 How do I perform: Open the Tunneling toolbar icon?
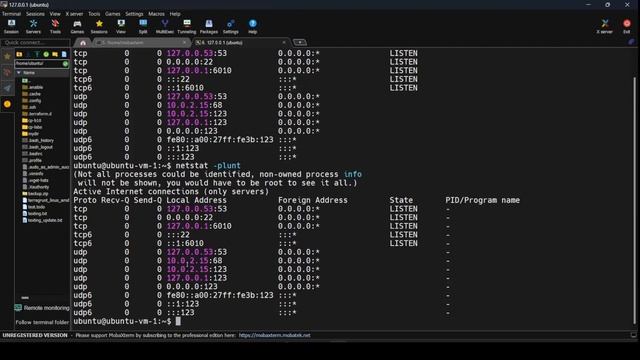coord(187,27)
